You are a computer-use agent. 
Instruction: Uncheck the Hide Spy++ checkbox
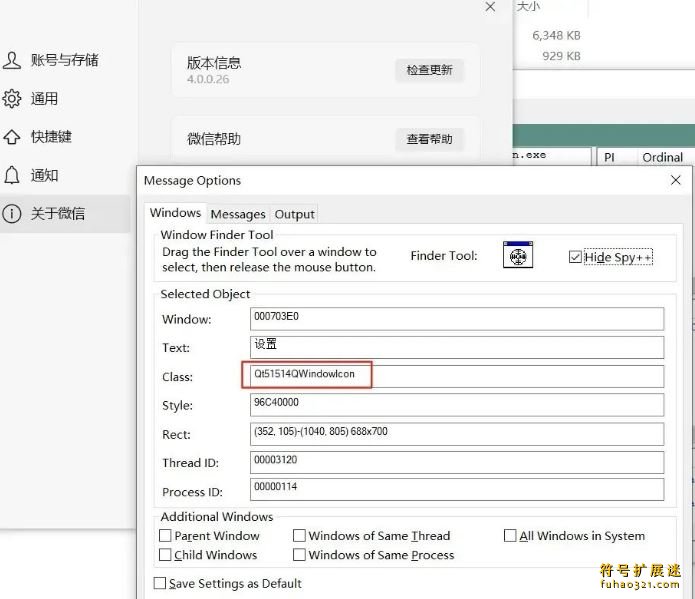pos(575,257)
